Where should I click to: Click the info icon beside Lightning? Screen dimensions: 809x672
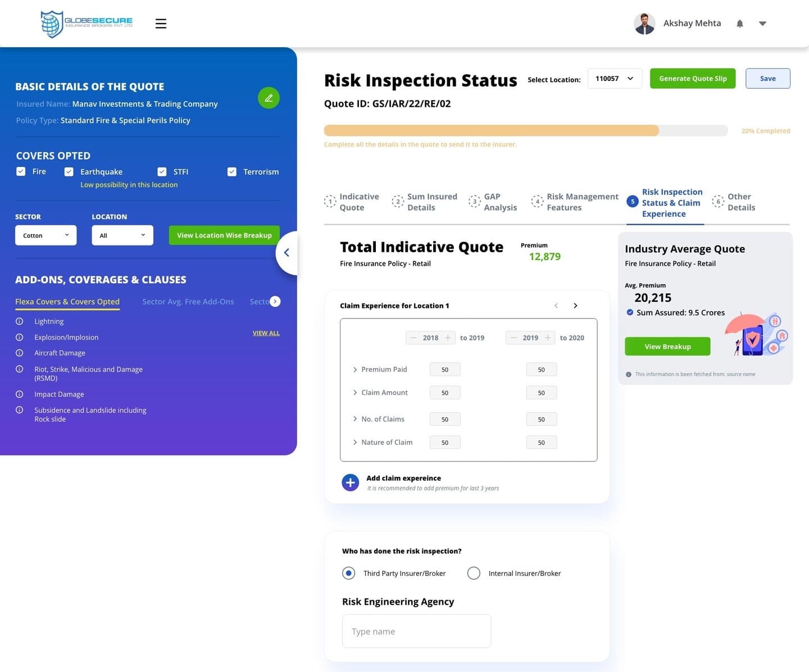click(x=20, y=321)
